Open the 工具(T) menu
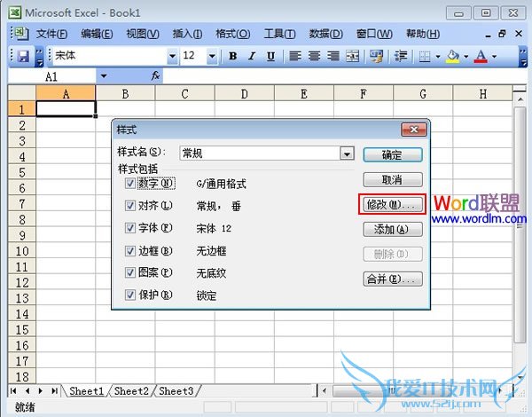Image resolution: width=532 pixels, height=417 pixels. 280,34
